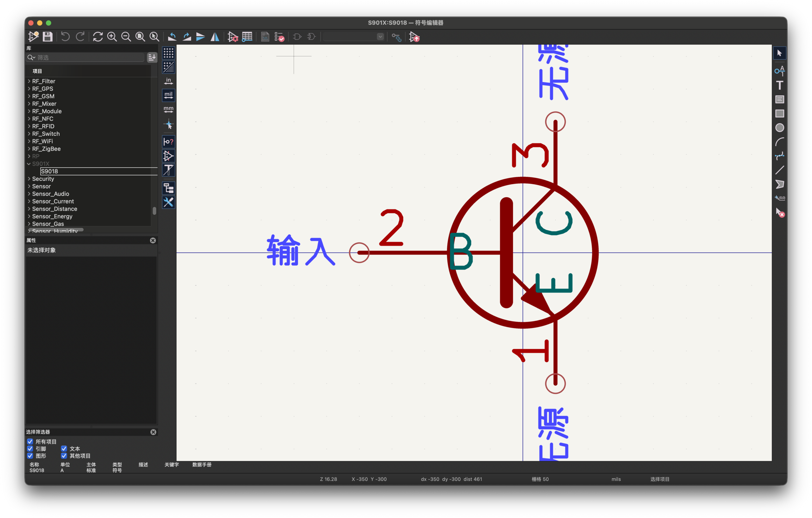Close the 属性 properties panel

click(x=153, y=240)
